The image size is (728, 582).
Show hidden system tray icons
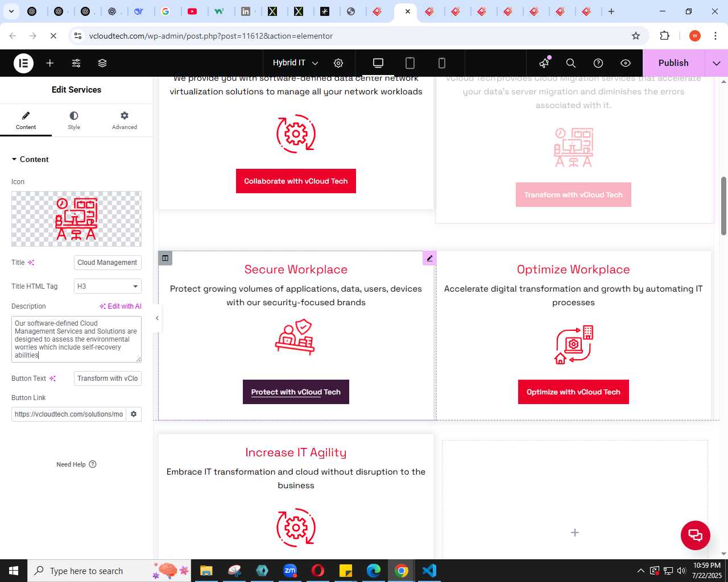pos(641,571)
